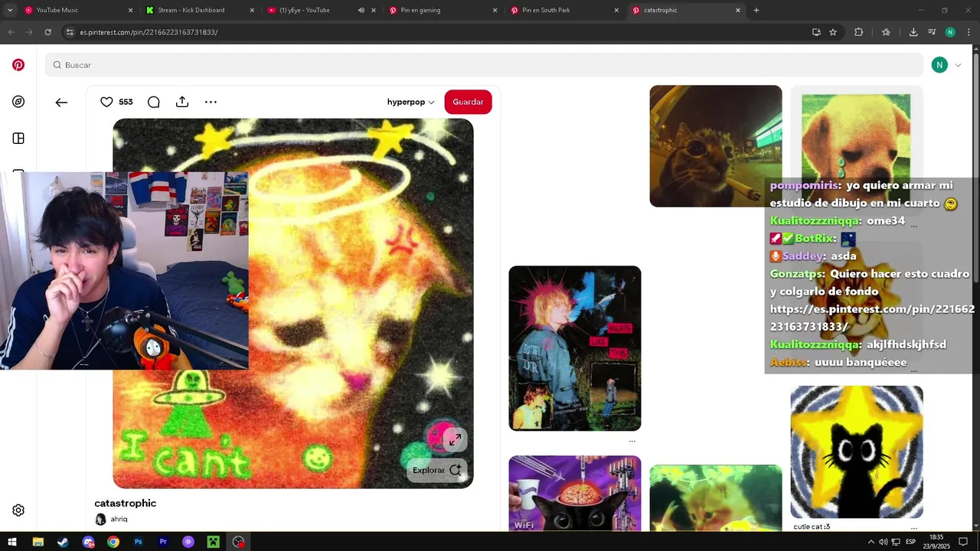Go back with the left arrow

click(61, 102)
